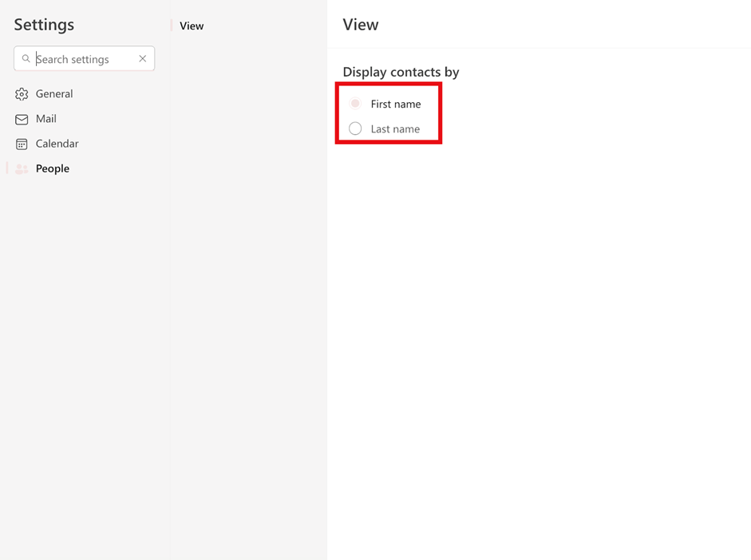Clear the search settings box
The height and width of the screenshot is (560, 751).
coord(142,58)
